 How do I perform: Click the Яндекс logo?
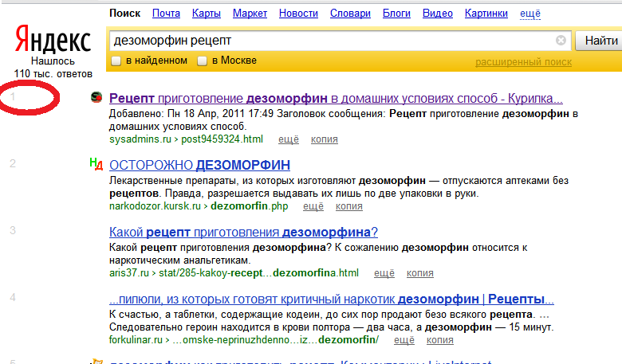tap(53, 40)
